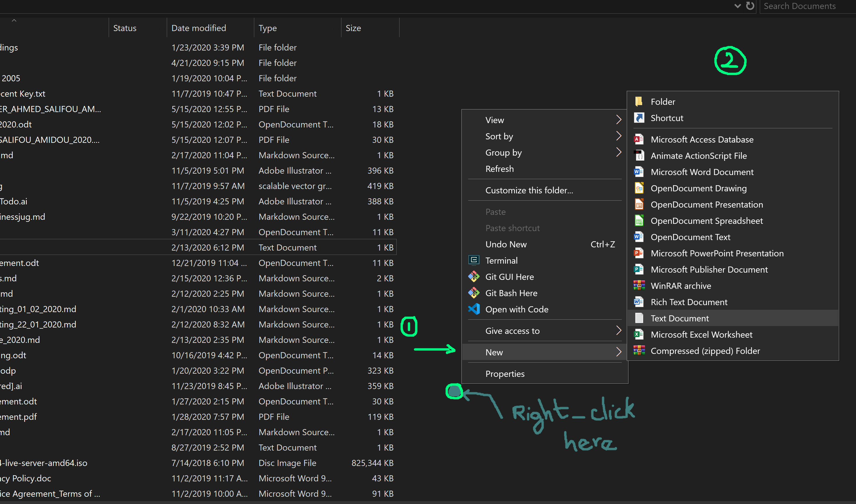Image resolution: width=856 pixels, height=504 pixels.
Task: Select the ing.odt file row
Action: tap(198, 355)
